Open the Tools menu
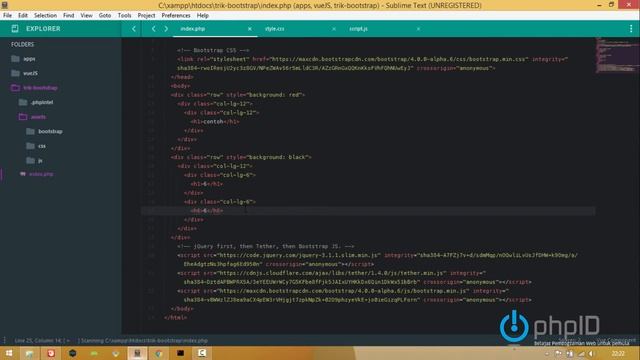This screenshot has width=640, height=360. [x=124, y=16]
